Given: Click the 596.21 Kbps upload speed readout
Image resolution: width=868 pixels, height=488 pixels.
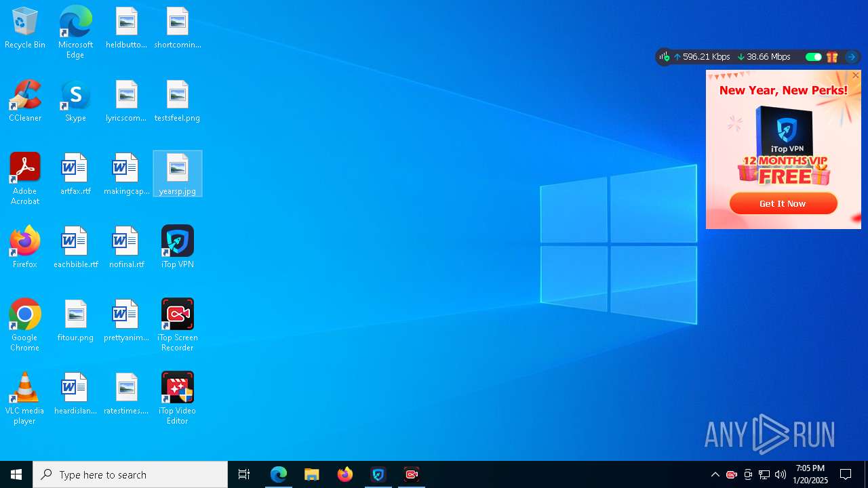Looking at the screenshot, I should (702, 57).
